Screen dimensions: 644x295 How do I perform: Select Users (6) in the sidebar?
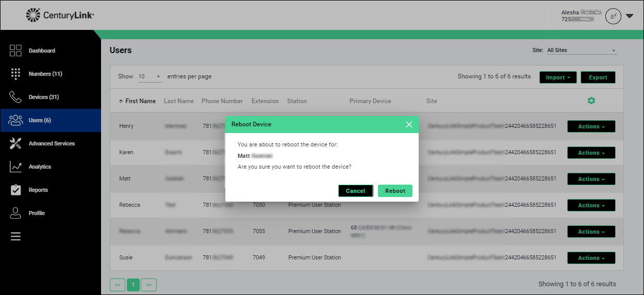tap(40, 120)
